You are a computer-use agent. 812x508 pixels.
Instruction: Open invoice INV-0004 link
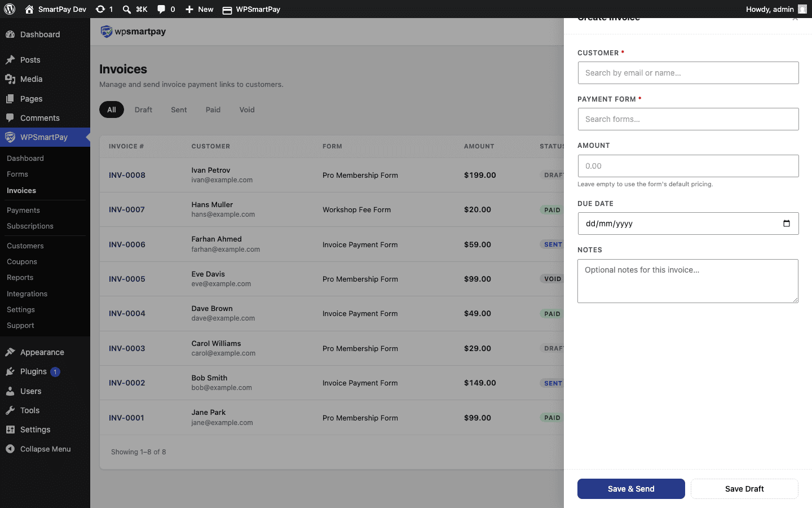pos(127,313)
